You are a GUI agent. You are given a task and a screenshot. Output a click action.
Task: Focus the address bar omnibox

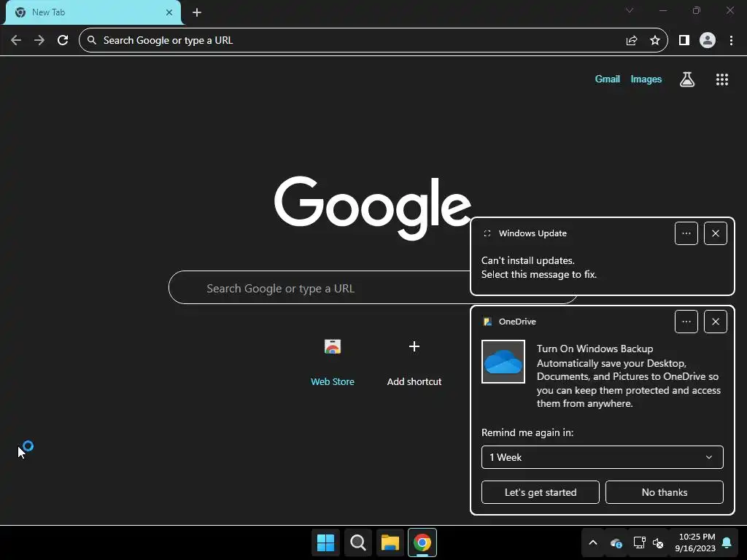[x=373, y=41]
